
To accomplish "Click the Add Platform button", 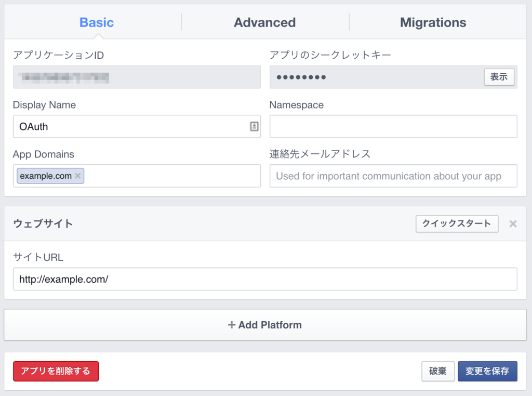I will click(x=265, y=325).
